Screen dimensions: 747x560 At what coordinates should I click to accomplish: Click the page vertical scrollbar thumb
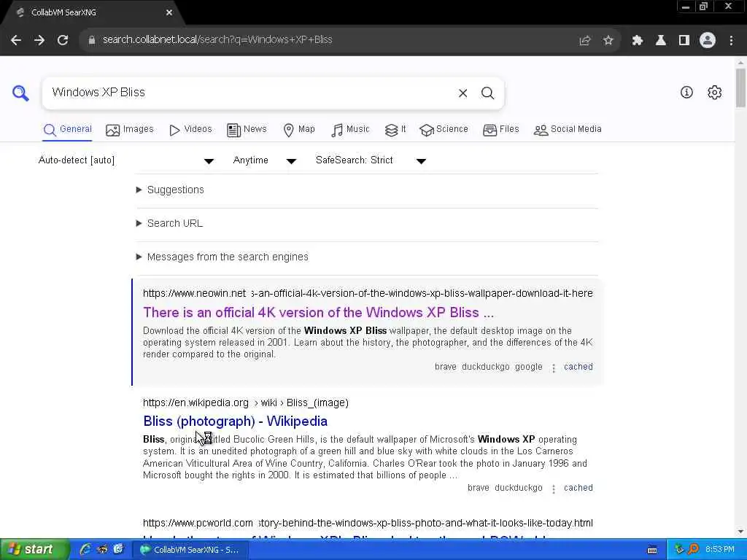740,88
